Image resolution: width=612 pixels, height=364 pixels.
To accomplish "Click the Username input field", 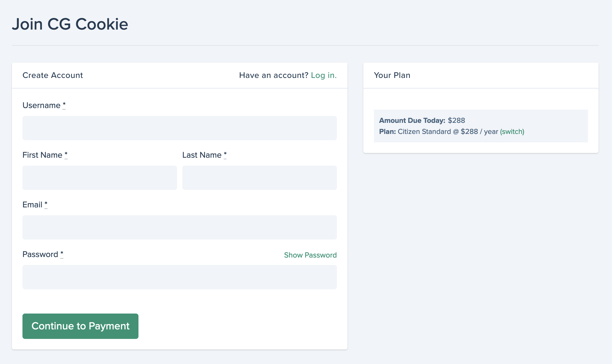I will (179, 128).
